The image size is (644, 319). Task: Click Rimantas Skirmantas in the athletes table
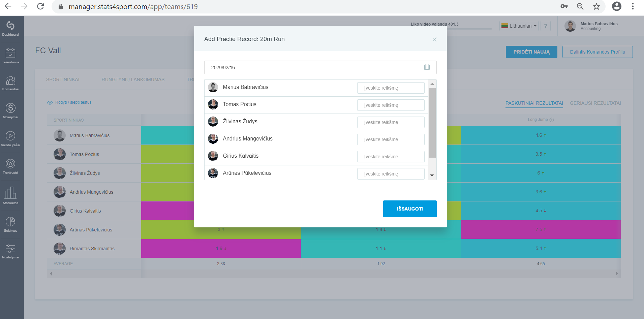pyautogui.click(x=92, y=249)
